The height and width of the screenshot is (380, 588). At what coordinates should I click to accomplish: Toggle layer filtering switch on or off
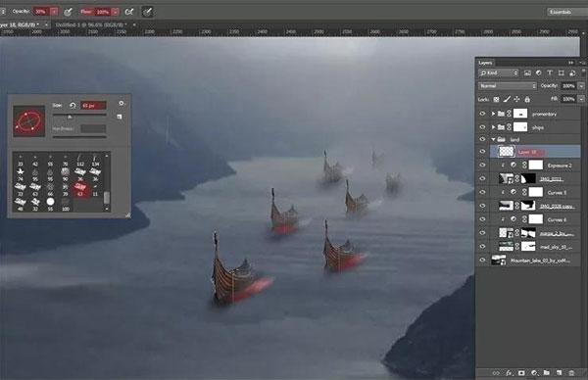(x=583, y=72)
